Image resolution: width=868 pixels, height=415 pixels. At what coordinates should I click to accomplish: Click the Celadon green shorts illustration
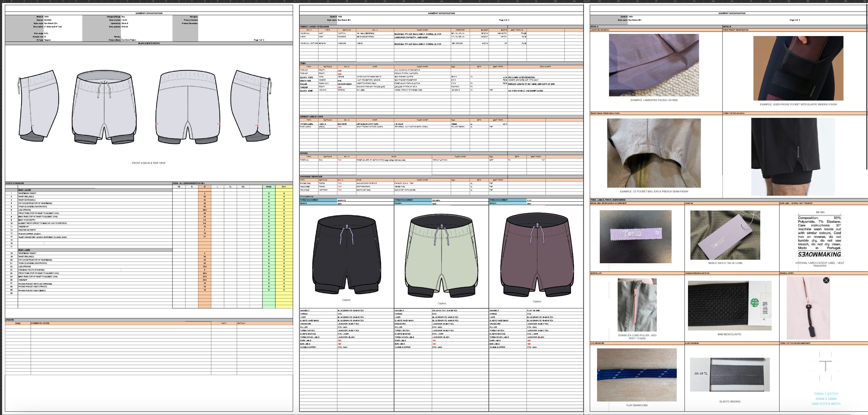tap(441, 256)
